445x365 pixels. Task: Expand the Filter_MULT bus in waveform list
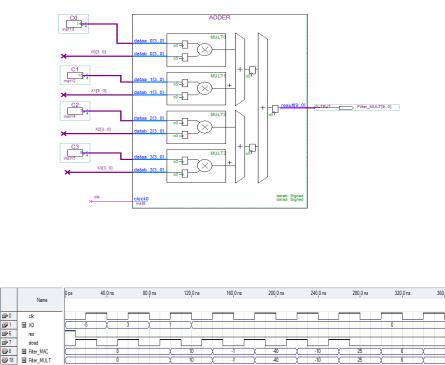[24, 360]
